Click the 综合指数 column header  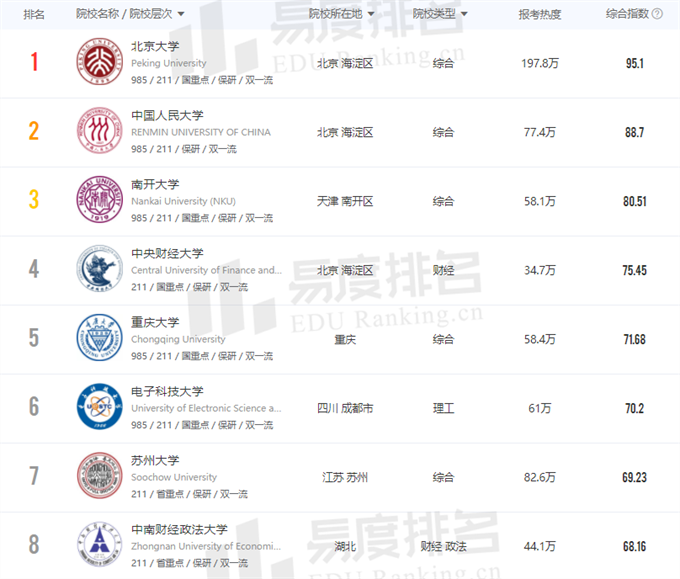tap(627, 14)
